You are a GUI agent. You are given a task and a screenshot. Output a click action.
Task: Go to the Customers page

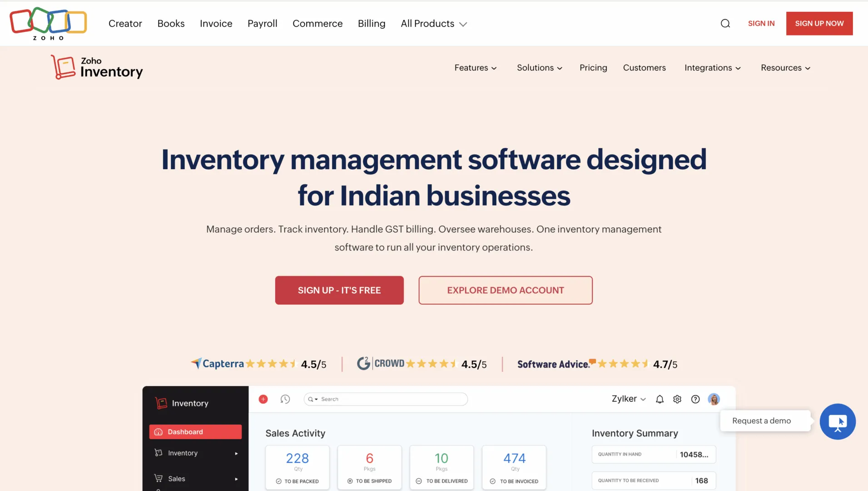pyautogui.click(x=644, y=68)
